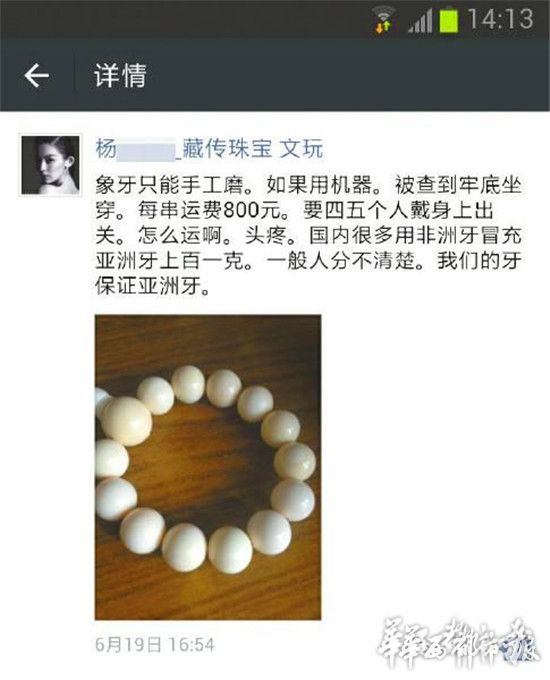Tap the calligraphy watermark at bottom right

pos(458,644)
